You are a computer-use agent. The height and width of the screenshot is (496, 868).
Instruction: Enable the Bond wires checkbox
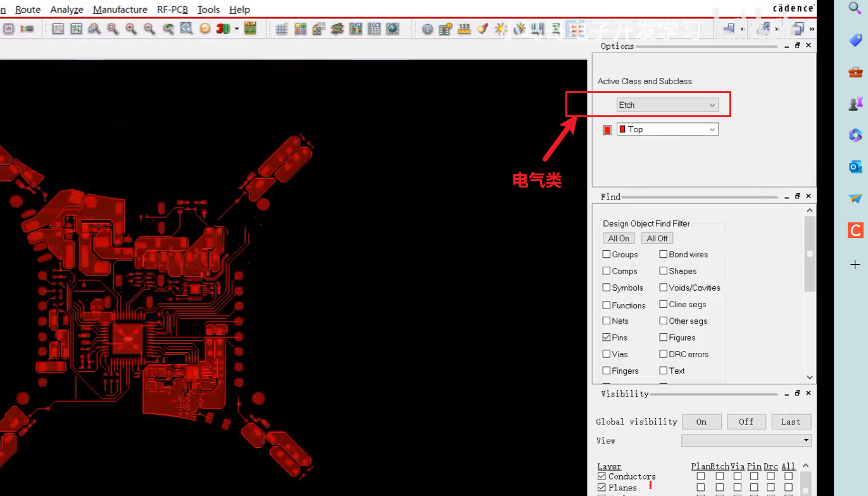pos(664,254)
